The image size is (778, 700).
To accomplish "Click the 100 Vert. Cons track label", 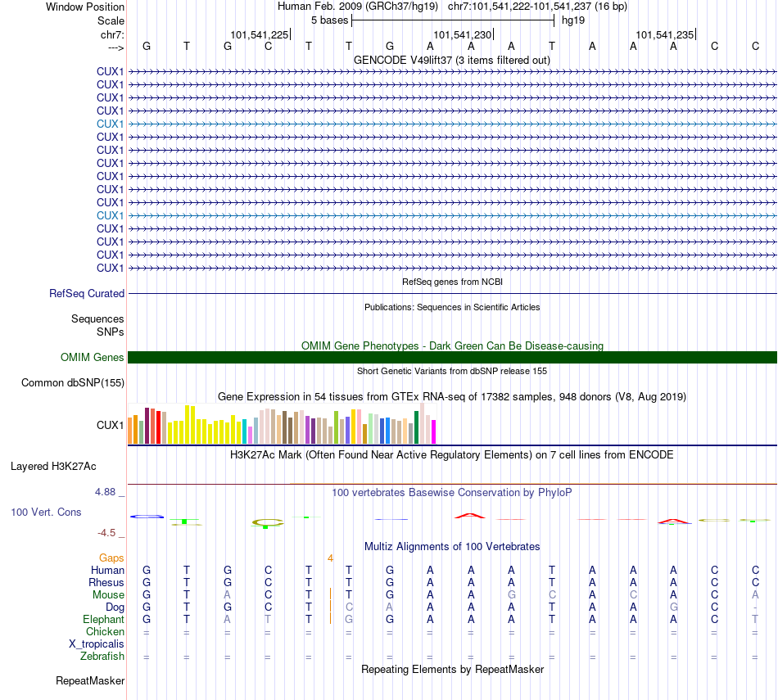I will tap(46, 512).
